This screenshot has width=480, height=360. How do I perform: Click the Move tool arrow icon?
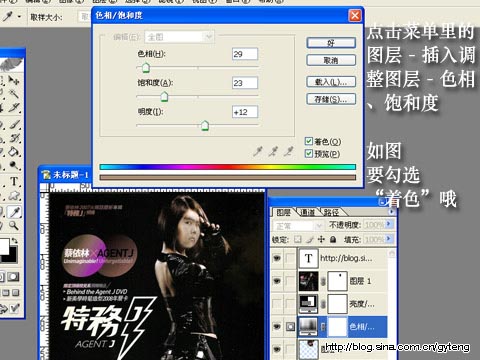(14, 79)
